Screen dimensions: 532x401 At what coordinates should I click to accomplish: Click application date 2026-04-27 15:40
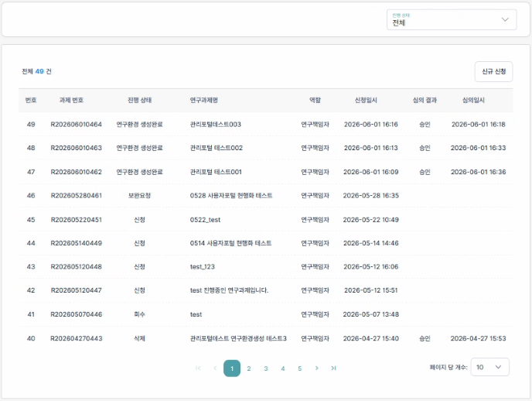click(x=371, y=338)
